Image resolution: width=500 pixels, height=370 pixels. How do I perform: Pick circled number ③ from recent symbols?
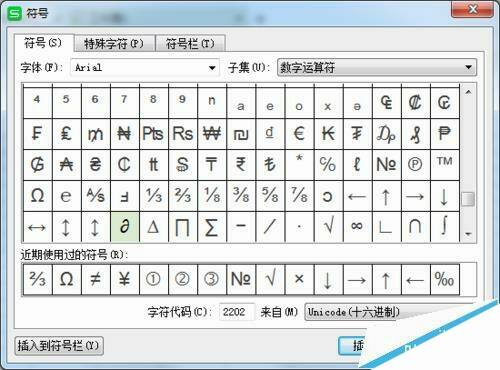click(x=212, y=279)
